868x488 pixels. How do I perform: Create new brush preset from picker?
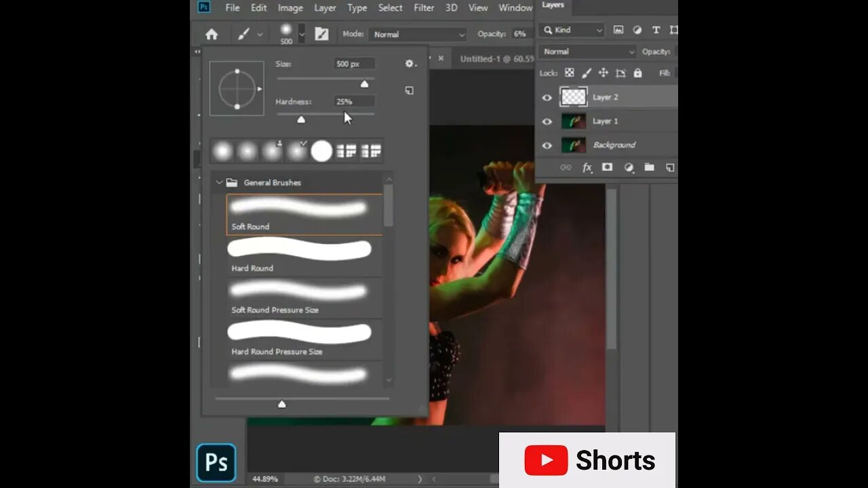(x=410, y=90)
